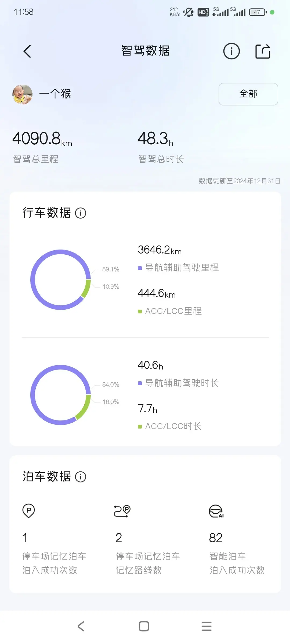This screenshot has width=290, height=644.
Task: Open the info icon beside share
Action: pos(231,51)
